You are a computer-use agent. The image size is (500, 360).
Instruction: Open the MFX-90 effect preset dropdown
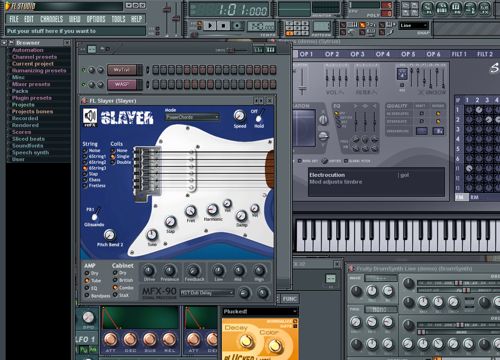[x=207, y=293]
